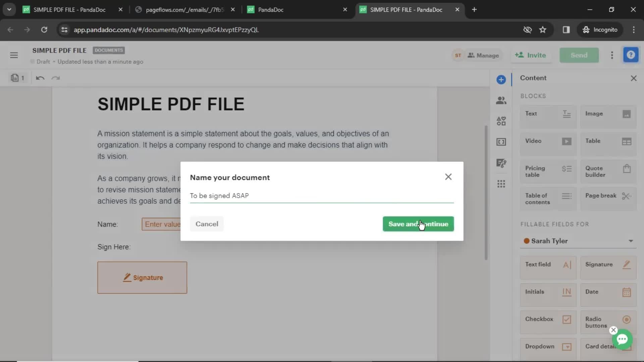Enable Radio buttons fillable field
The width and height of the screenshot is (644, 362).
[x=609, y=322]
